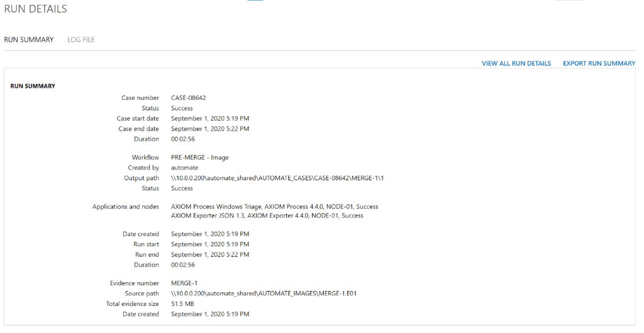Click AXIOM Process Windows Triage line
The image size is (644, 333).
tap(274, 207)
